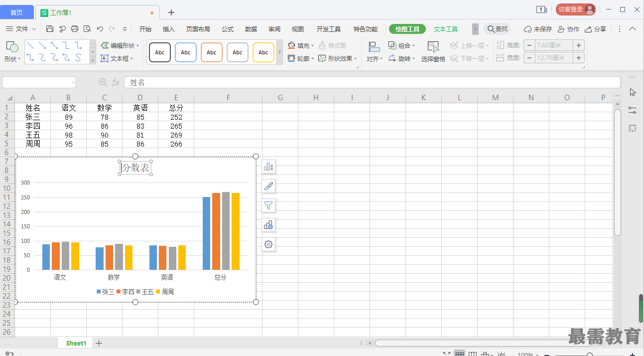The image size is (644, 356).
Task: Click the undo arrow icon
Action: (100, 29)
